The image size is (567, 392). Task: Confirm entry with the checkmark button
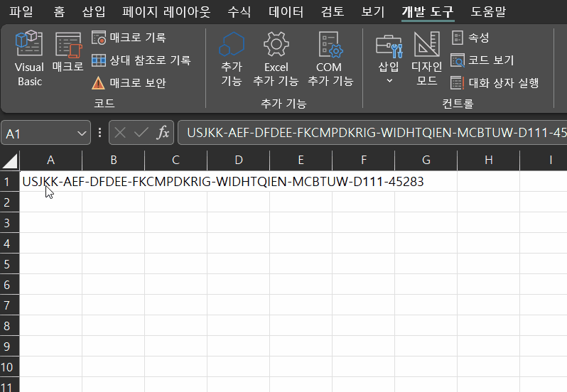click(x=141, y=133)
